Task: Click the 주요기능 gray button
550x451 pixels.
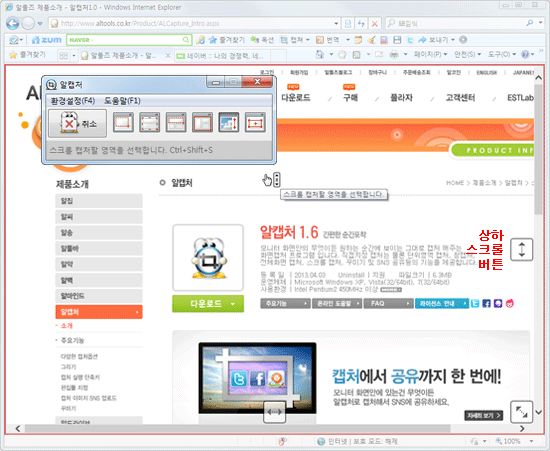Action: pyautogui.click(x=286, y=304)
